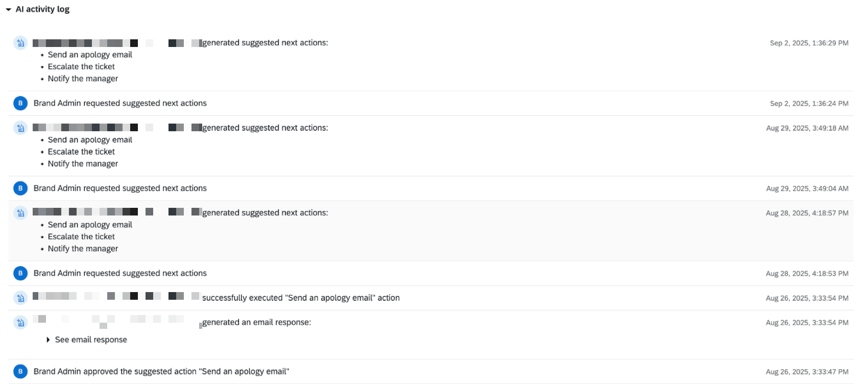Click the successfully executed apology email log row
This screenshot has height=384, width=868.
click(x=302, y=298)
